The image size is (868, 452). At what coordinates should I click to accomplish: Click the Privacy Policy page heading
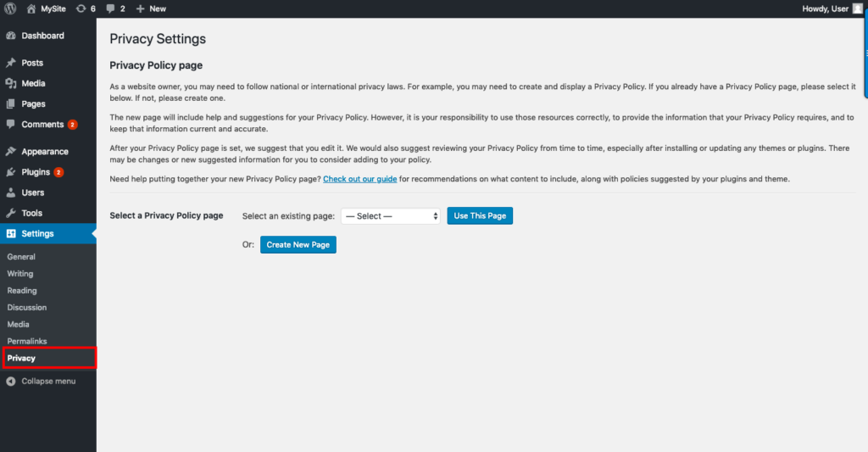click(156, 65)
